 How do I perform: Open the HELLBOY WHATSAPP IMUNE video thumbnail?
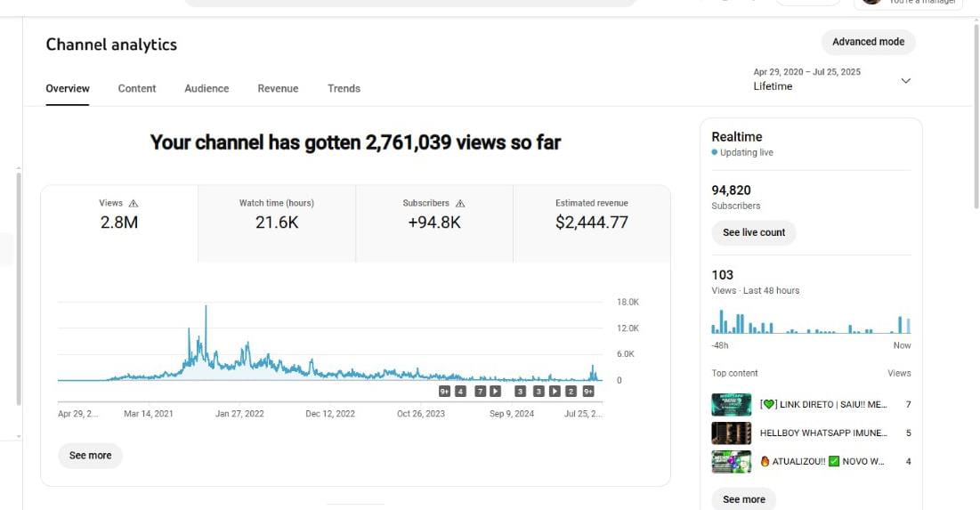pyautogui.click(x=731, y=433)
